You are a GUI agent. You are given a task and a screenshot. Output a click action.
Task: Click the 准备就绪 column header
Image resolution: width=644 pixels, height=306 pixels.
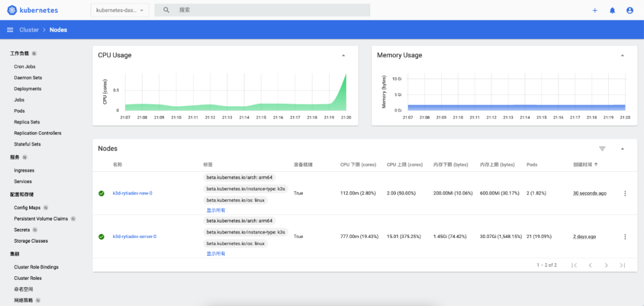coord(303,164)
